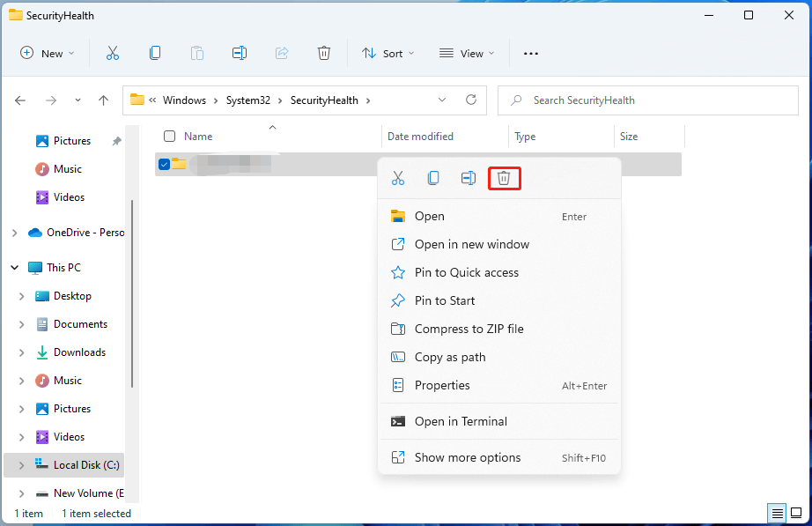Switch to large thumbnails view in the status bar
This screenshot has width=812, height=526.
point(797,513)
